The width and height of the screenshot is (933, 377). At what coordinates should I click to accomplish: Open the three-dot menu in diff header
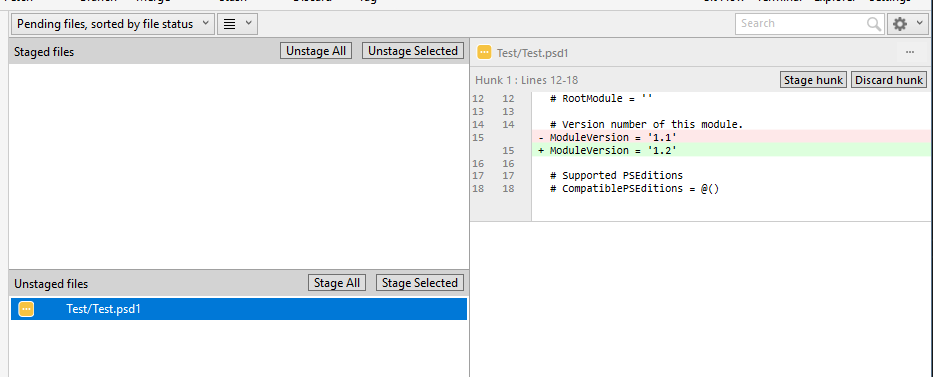[910, 52]
